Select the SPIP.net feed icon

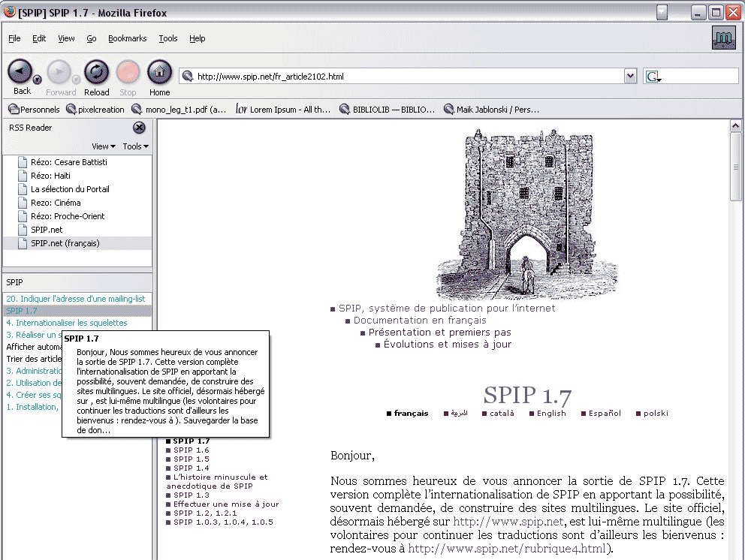click(23, 230)
